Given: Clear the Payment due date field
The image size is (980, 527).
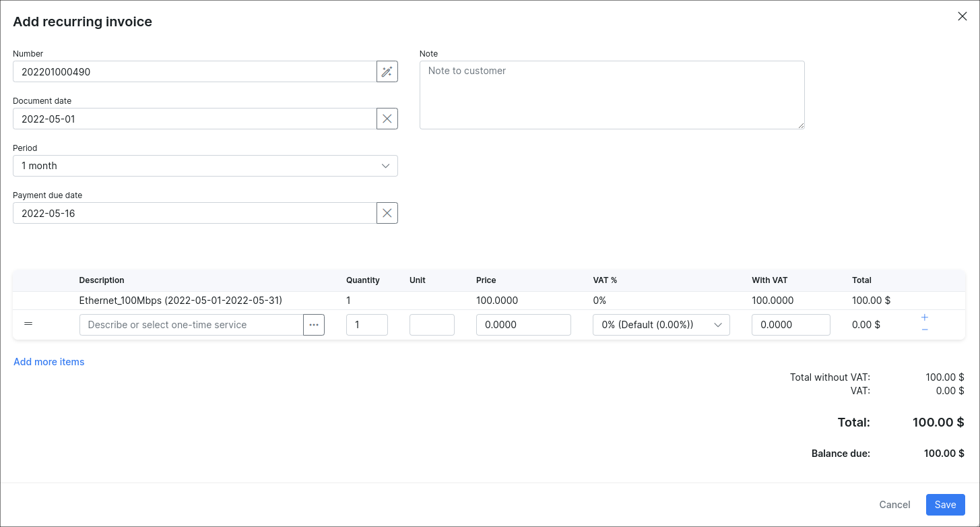Looking at the screenshot, I should point(387,213).
